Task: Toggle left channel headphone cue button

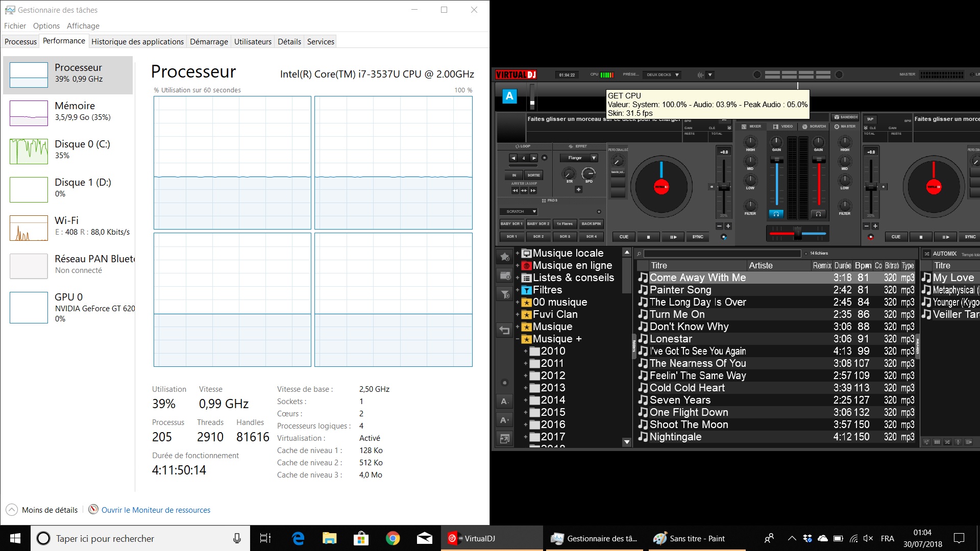Action: (776, 214)
